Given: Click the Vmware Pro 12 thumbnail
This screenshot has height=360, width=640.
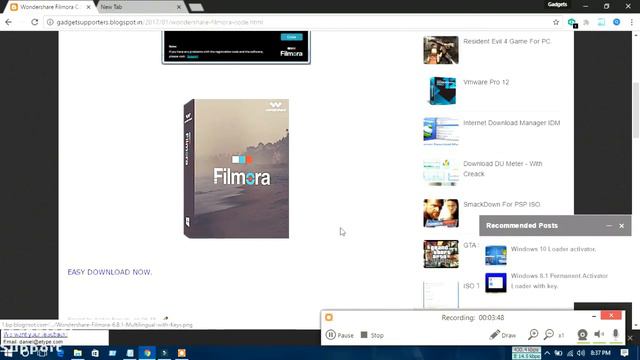Looking at the screenshot, I should 442,91.
